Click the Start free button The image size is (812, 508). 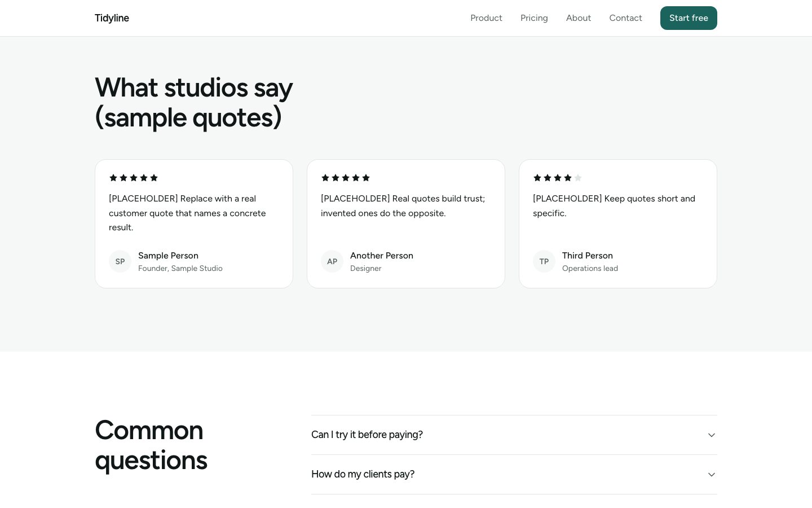click(x=689, y=18)
